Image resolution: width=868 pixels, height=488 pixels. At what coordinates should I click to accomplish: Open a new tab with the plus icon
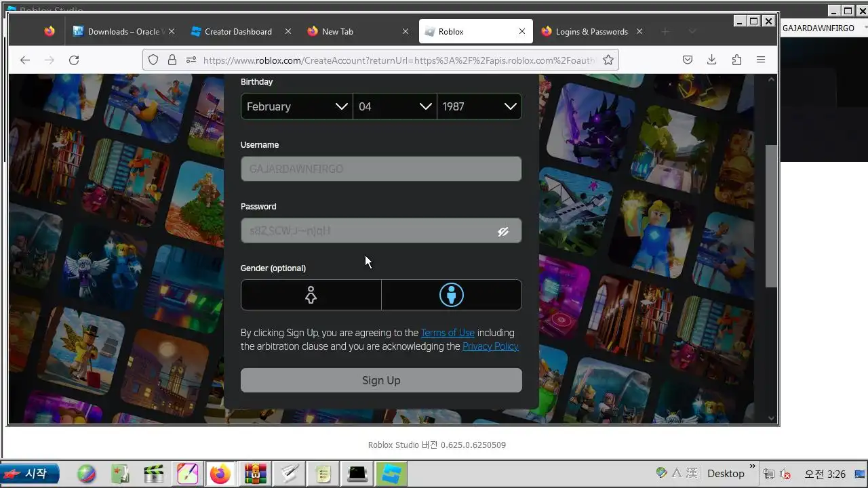(x=665, y=31)
